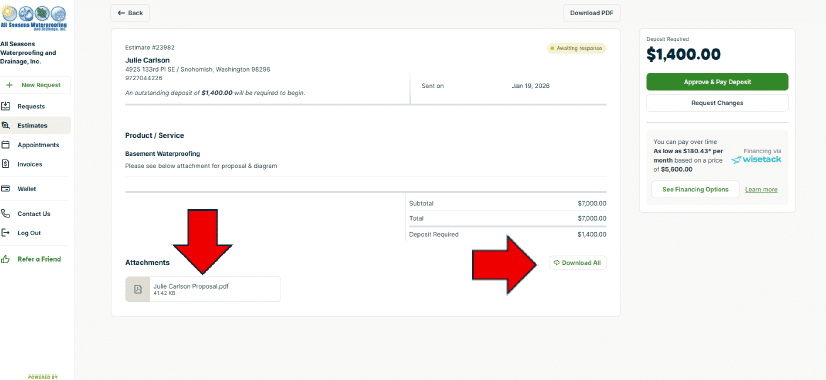Click Request Changes button
The image size is (826, 380).
(717, 103)
